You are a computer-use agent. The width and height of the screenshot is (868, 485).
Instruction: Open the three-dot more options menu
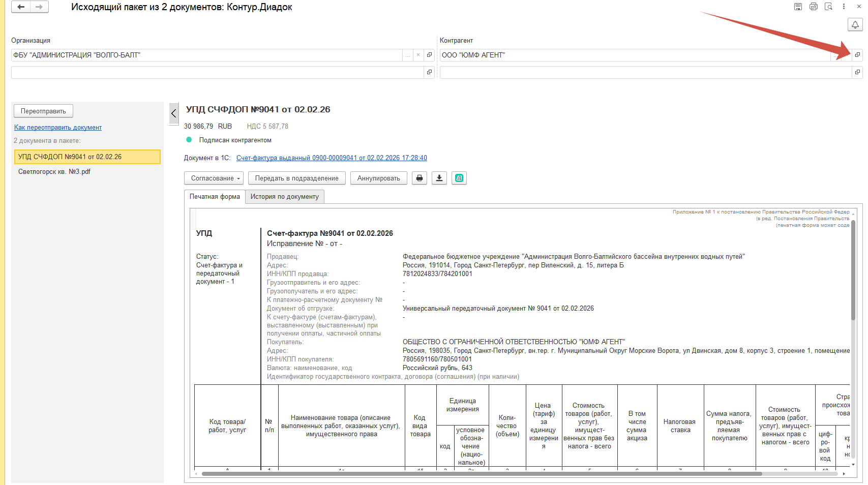(x=844, y=7)
